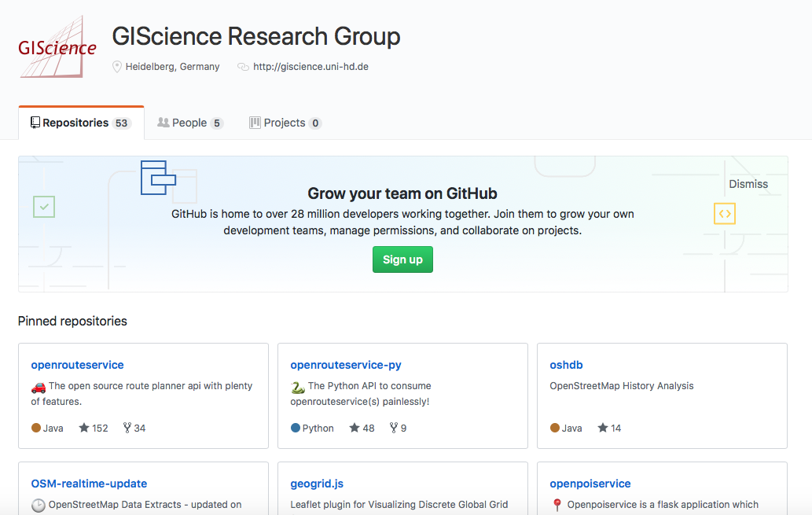Click the Grow your team on GitHub heading
Viewport: 812px width, 515px height.
click(402, 193)
